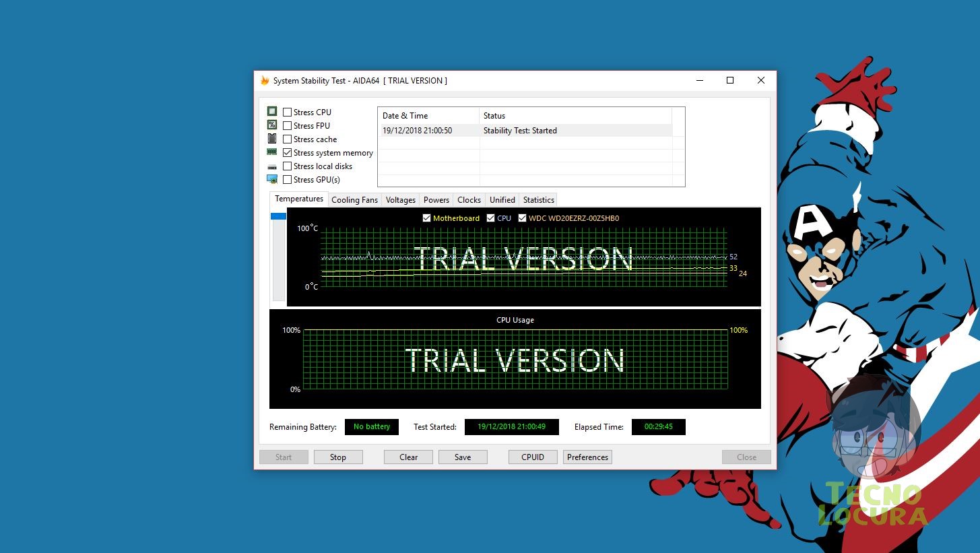Close the window using the title bar X
This screenshot has height=553, width=980.
(x=761, y=80)
